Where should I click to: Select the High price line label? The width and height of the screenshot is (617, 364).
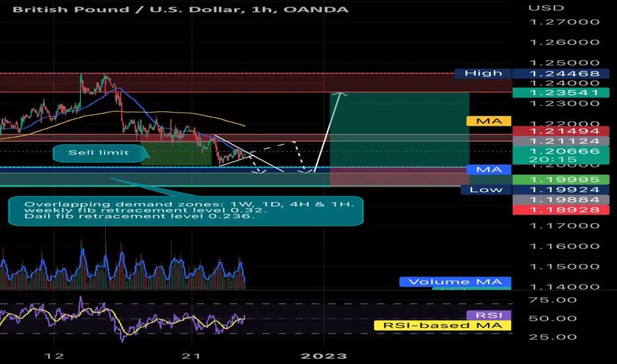coord(483,73)
